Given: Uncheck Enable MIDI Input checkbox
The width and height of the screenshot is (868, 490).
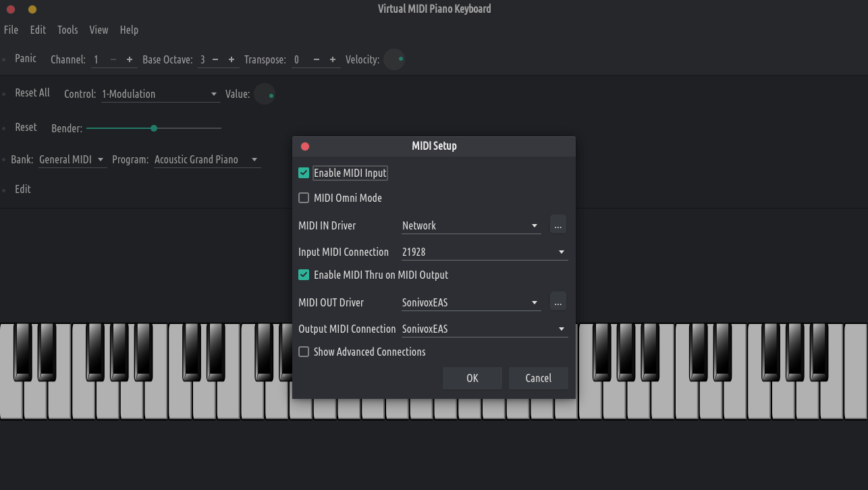Looking at the screenshot, I should coord(304,173).
